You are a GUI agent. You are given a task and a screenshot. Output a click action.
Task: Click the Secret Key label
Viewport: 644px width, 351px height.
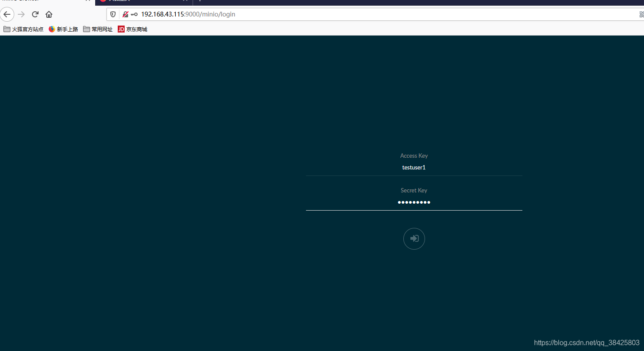coord(414,190)
